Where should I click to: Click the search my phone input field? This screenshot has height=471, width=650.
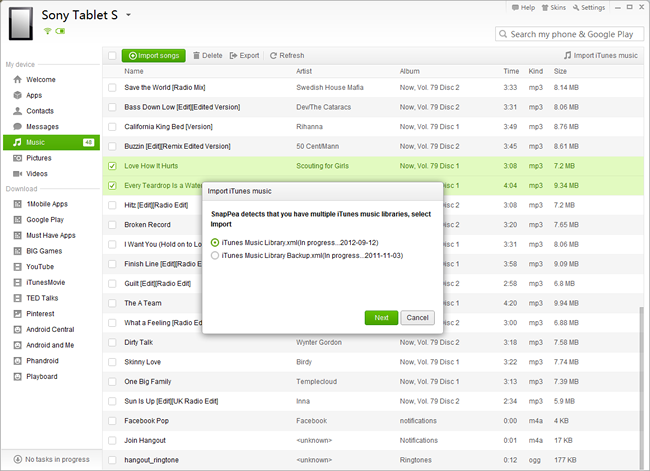[x=570, y=34]
